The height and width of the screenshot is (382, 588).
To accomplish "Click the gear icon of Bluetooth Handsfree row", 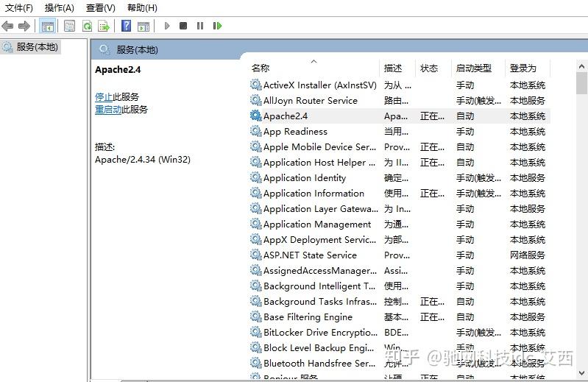I will pyautogui.click(x=256, y=363).
